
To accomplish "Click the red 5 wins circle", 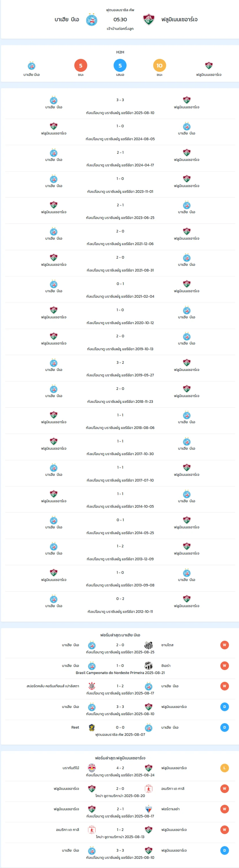I will [81, 65].
